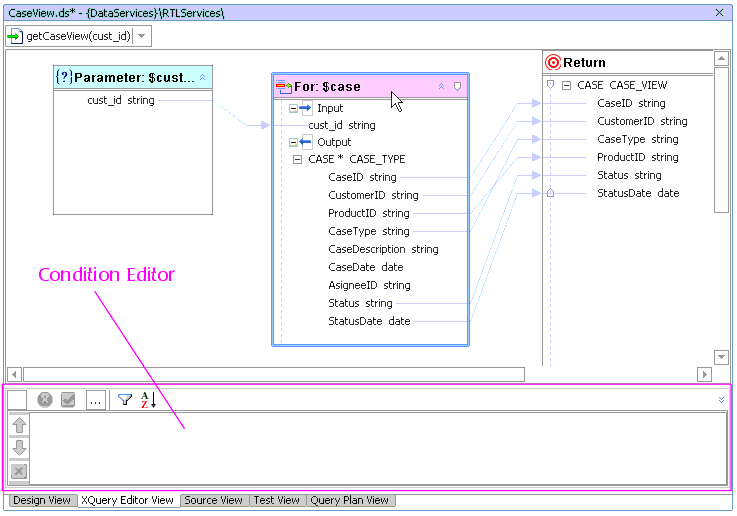The height and width of the screenshot is (516, 737).
Task: Click the ellipsis (...) button
Action: (95, 400)
